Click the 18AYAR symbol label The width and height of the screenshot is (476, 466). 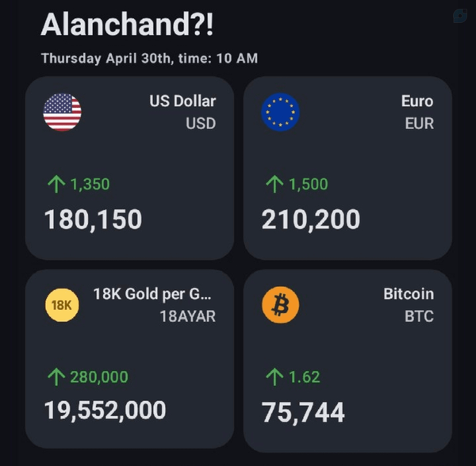(187, 316)
